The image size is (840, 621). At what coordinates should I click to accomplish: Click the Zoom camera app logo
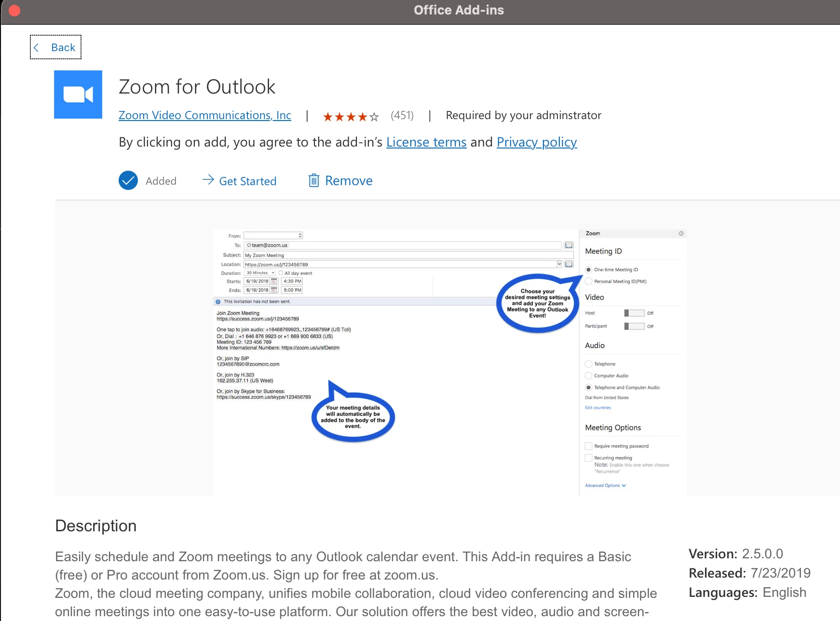78,94
